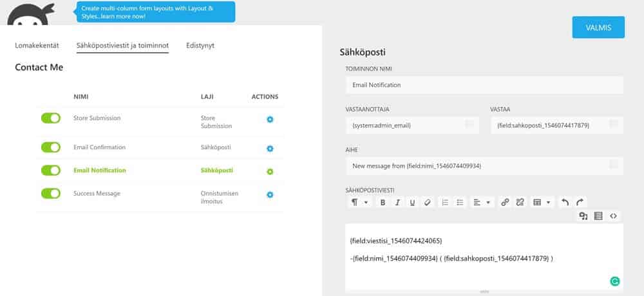The width and height of the screenshot is (644, 296).
Task: Insert a numbered list in editor
Action: click(x=444, y=202)
